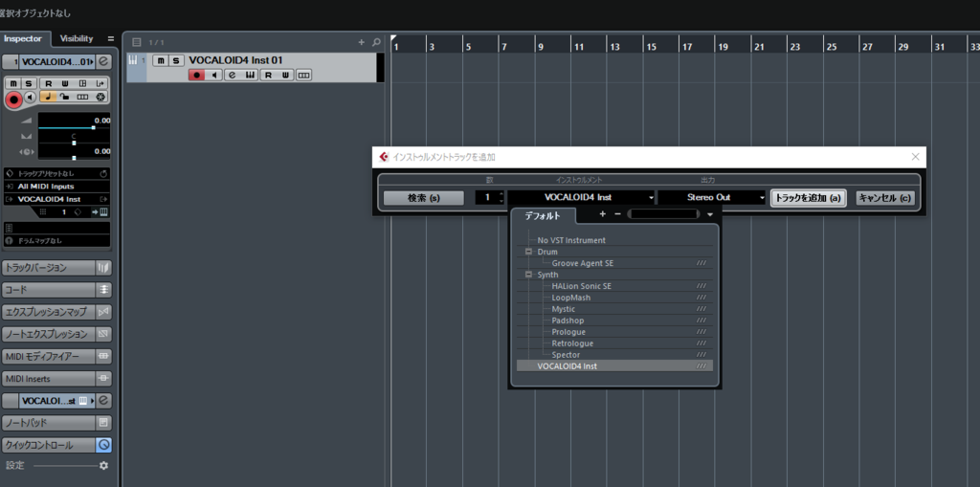Viewport: 980px width, 487px height.
Task: Click the クイックコントロール blue dial icon
Action: pos(103,445)
